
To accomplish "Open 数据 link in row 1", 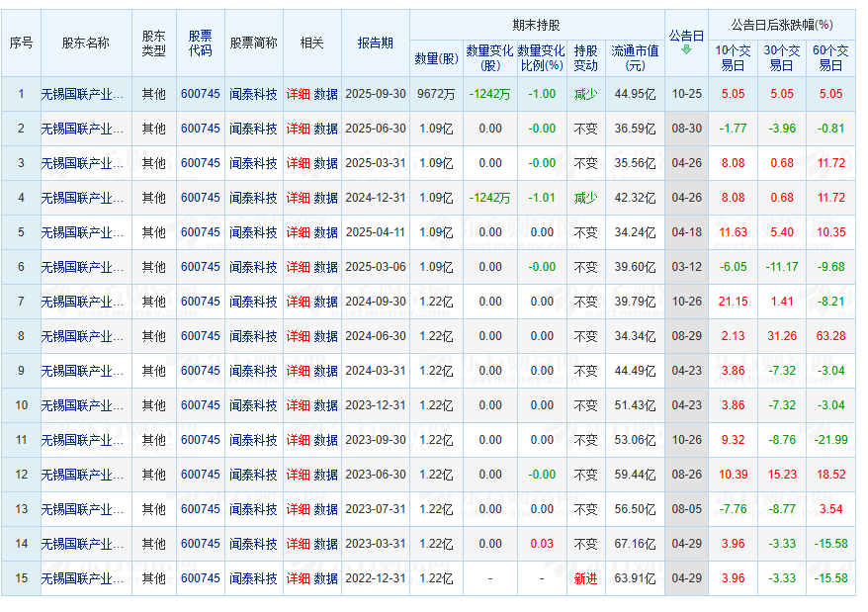I will [325, 94].
